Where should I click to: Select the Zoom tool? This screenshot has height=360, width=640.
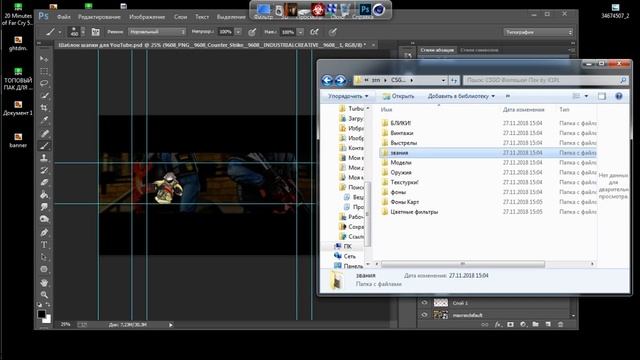(x=44, y=295)
